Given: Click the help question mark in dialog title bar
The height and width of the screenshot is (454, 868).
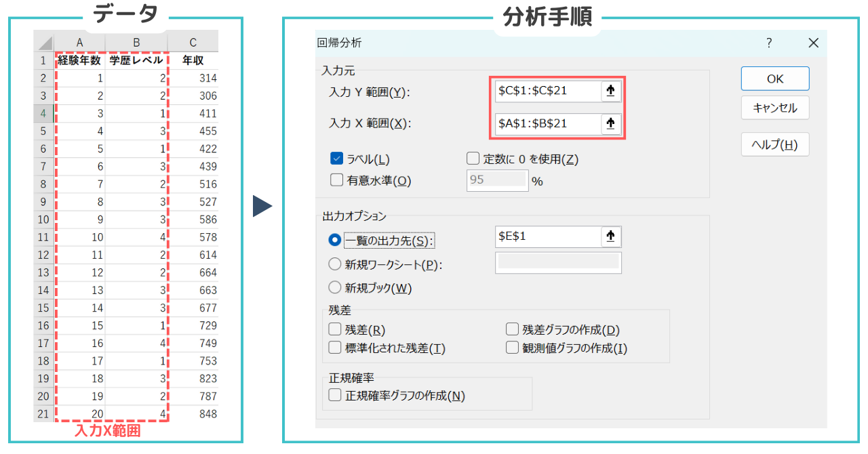Looking at the screenshot, I should (769, 43).
